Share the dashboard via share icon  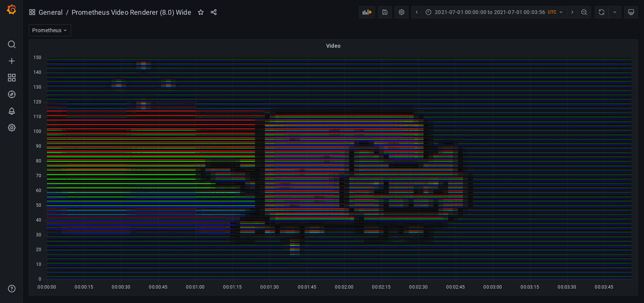[x=214, y=12]
